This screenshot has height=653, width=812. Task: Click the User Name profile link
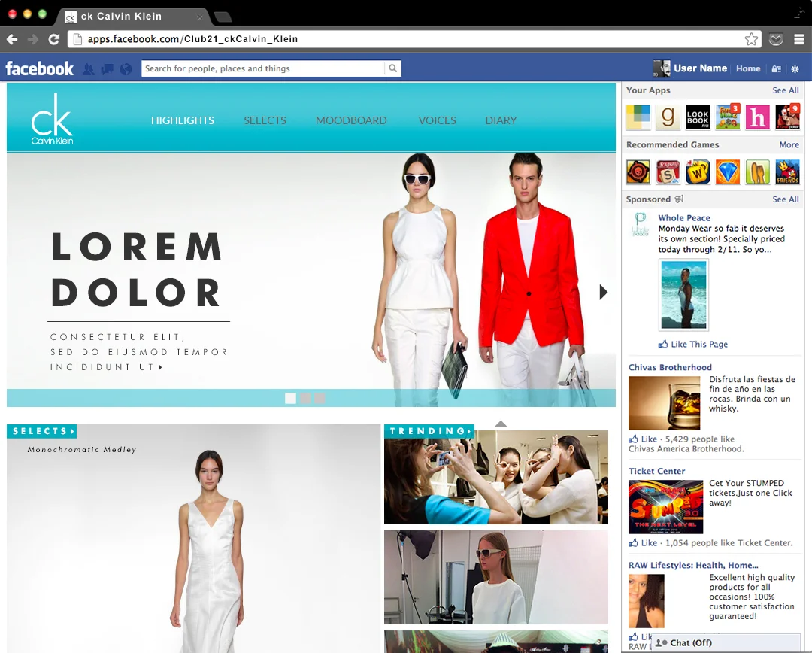700,68
